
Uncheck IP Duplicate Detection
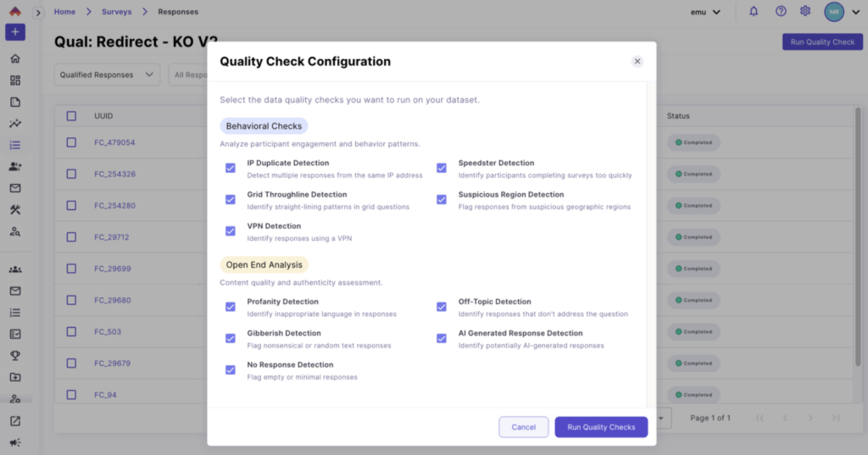(231, 168)
